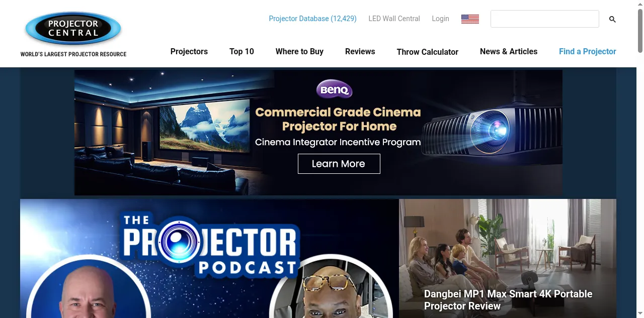
Task: Open the BenQ cinema projector banner ad
Action: coord(318,133)
